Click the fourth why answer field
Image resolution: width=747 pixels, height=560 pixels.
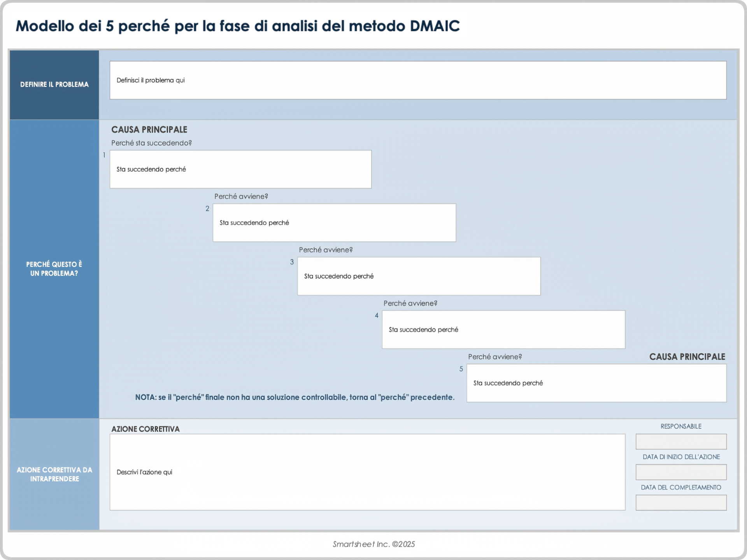[503, 329]
